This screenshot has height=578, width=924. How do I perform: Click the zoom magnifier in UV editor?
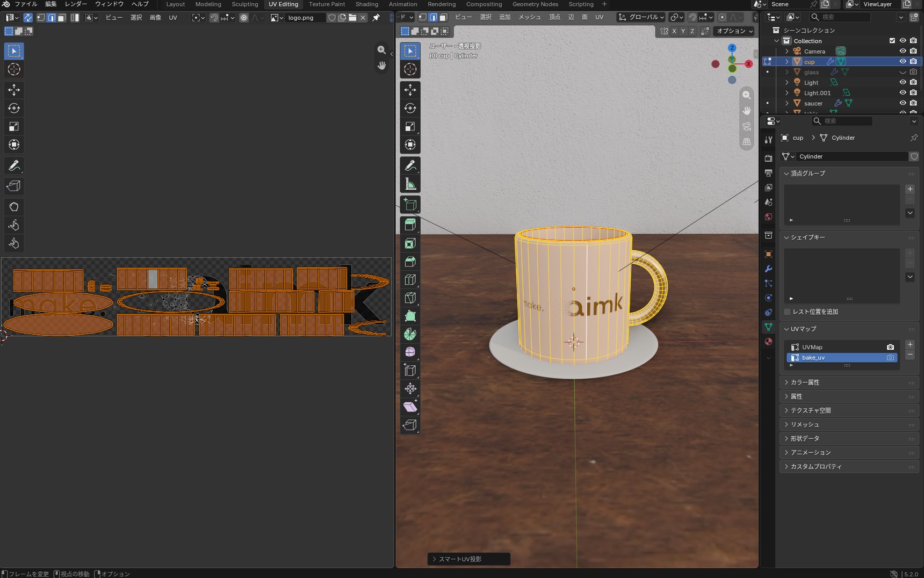(x=381, y=50)
